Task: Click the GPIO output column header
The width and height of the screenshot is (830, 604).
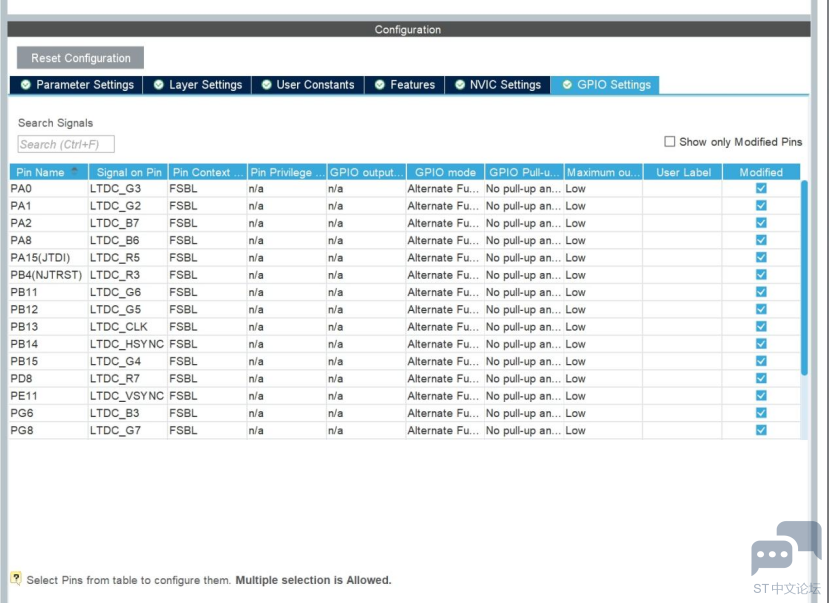Action: [366, 172]
